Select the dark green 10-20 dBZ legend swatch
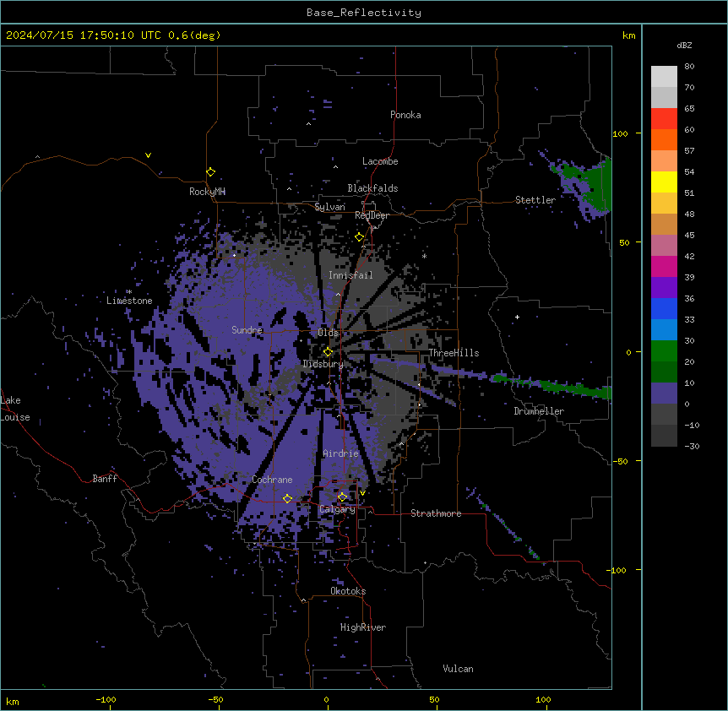The height and width of the screenshot is (711, 728). [664, 372]
